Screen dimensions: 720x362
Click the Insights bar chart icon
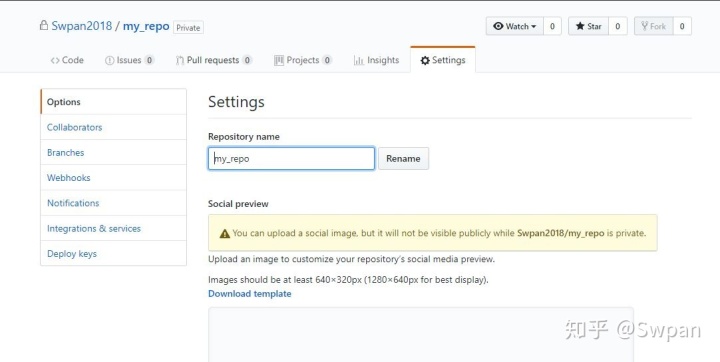tap(359, 60)
